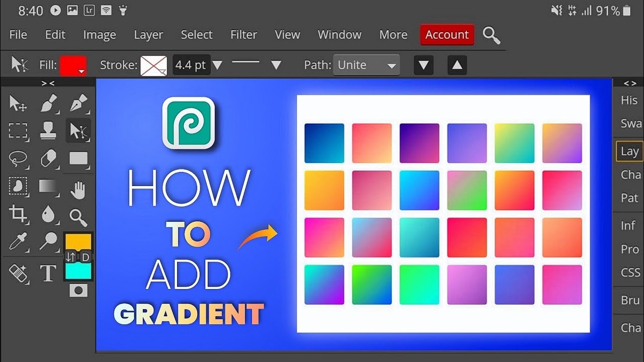The image size is (644, 362).
Task: Open the Window menu
Action: (340, 35)
